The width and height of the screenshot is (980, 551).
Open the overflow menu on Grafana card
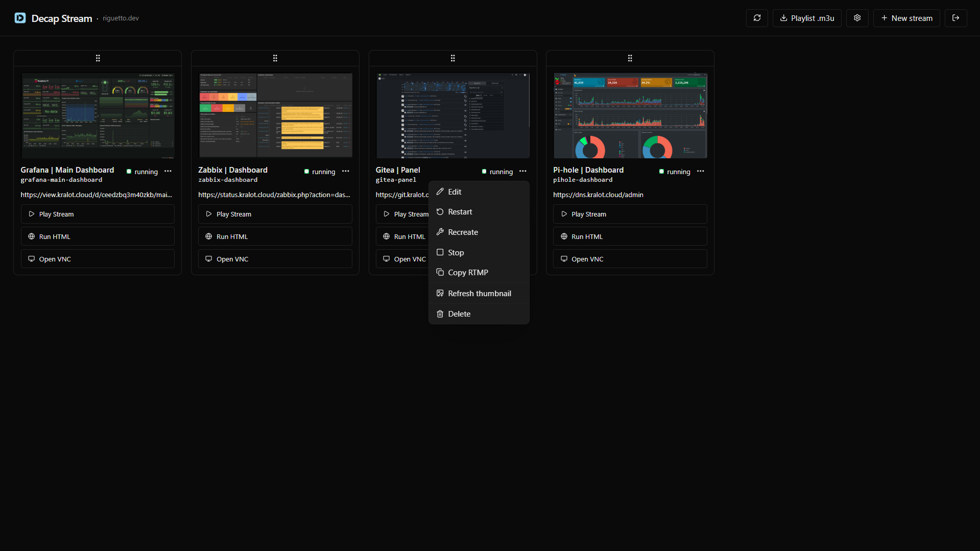point(168,171)
